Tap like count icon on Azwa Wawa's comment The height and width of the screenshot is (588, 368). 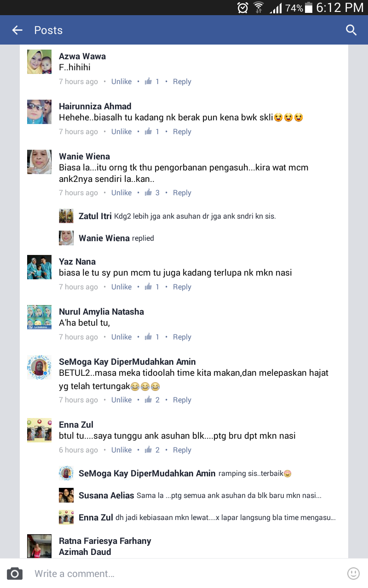152,82
